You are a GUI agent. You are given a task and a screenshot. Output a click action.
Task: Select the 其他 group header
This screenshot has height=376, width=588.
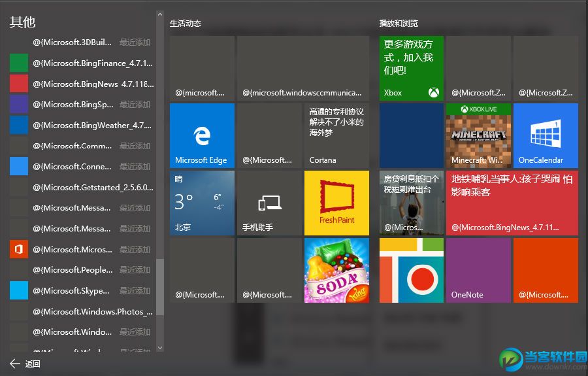pos(22,22)
